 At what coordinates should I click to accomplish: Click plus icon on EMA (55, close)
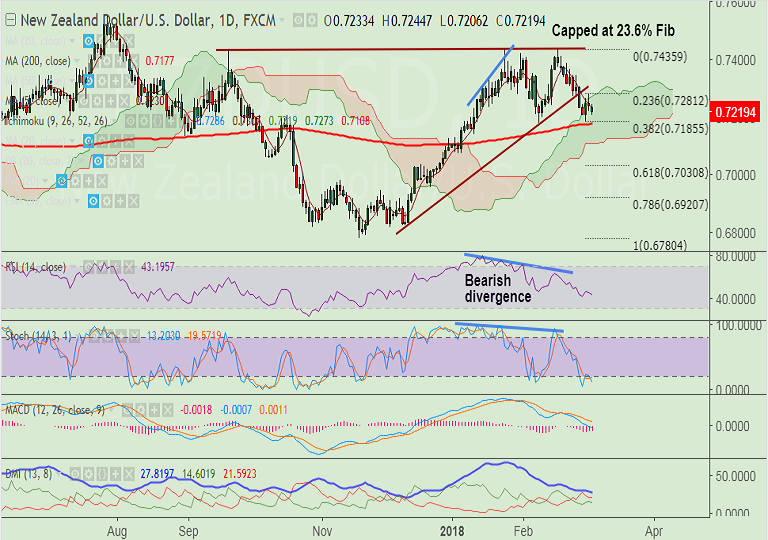(x=120, y=201)
